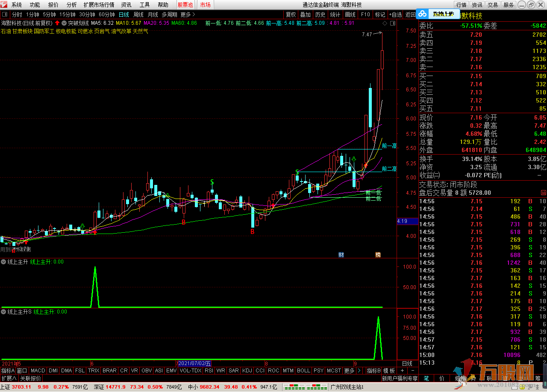Viewport: 547px width, 392px height.
Task: Switch to the 分时 chart period
Action: 17,15
